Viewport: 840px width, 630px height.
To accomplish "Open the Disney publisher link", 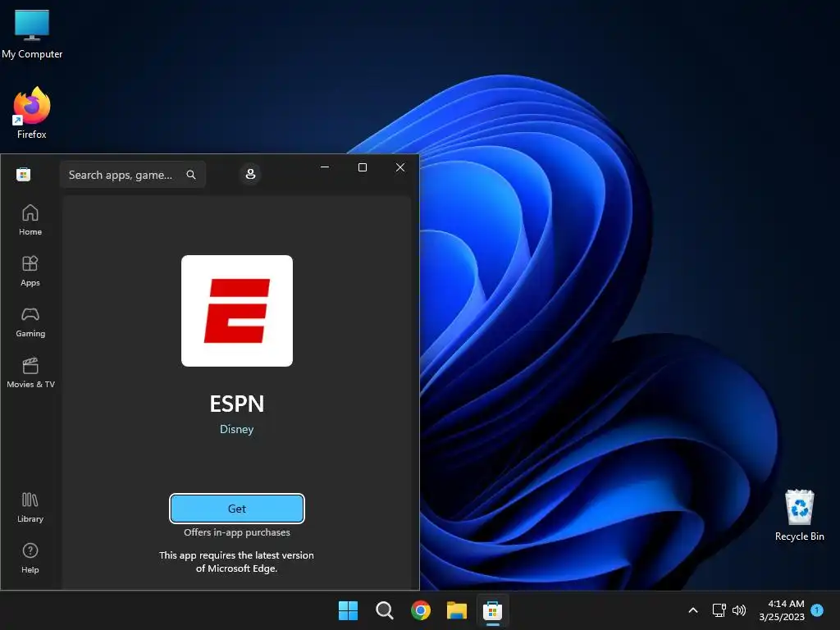I will pyautogui.click(x=237, y=429).
